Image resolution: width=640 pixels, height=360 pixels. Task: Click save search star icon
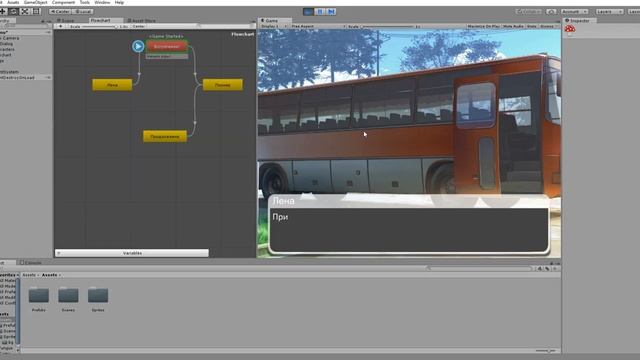point(555,269)
